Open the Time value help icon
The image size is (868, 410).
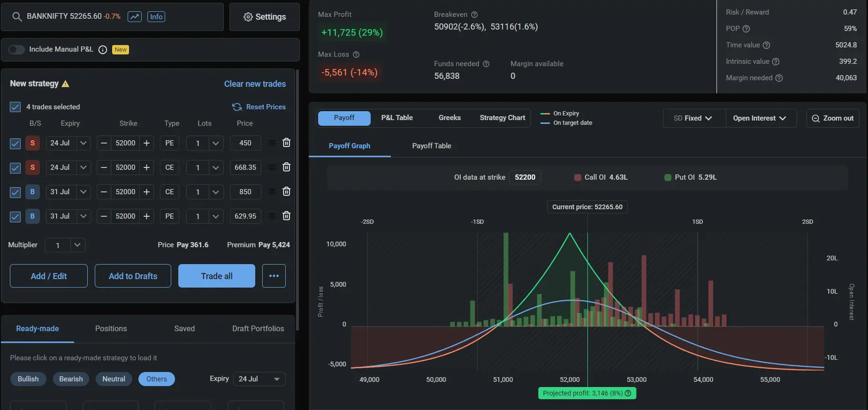tap(766, 45)
